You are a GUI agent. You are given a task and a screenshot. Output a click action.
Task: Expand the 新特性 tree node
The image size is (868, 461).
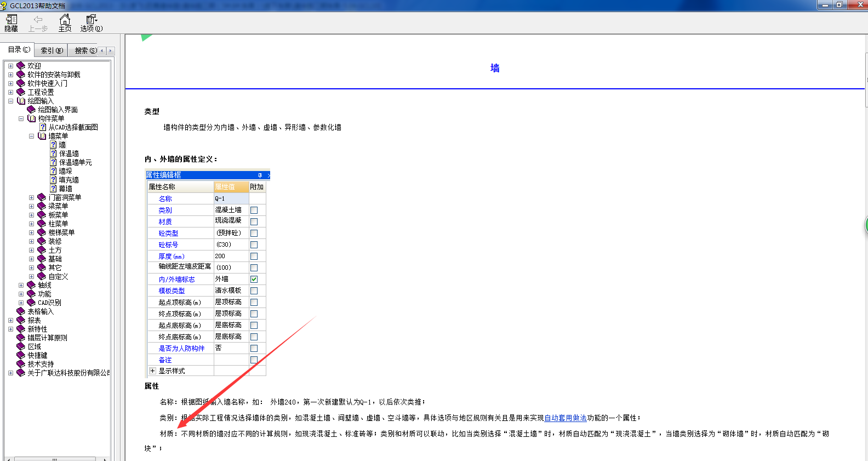(10, 329)
